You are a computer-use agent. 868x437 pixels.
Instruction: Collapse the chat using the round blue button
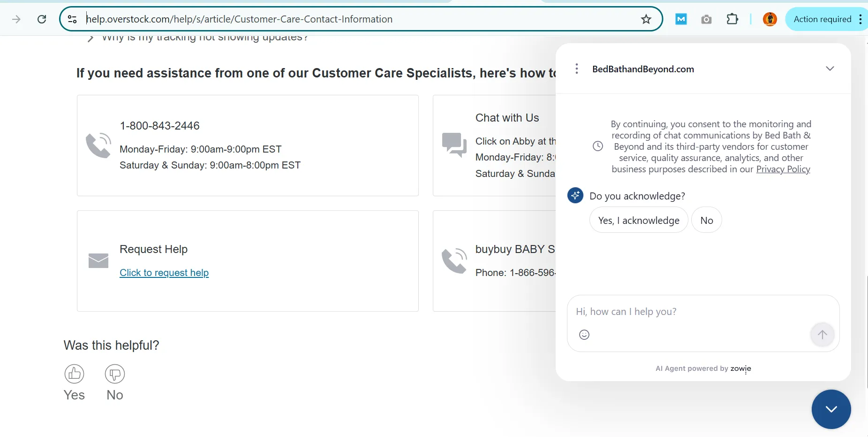click(x=831, y=409)
